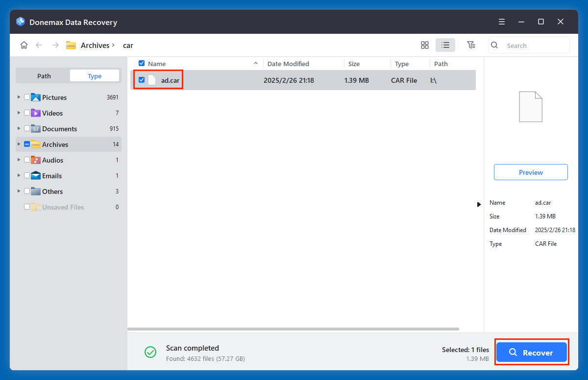The height and width of the screenshot is (380, 588).
Task: Click the search magnifier icon
Action: click(494, 45)
